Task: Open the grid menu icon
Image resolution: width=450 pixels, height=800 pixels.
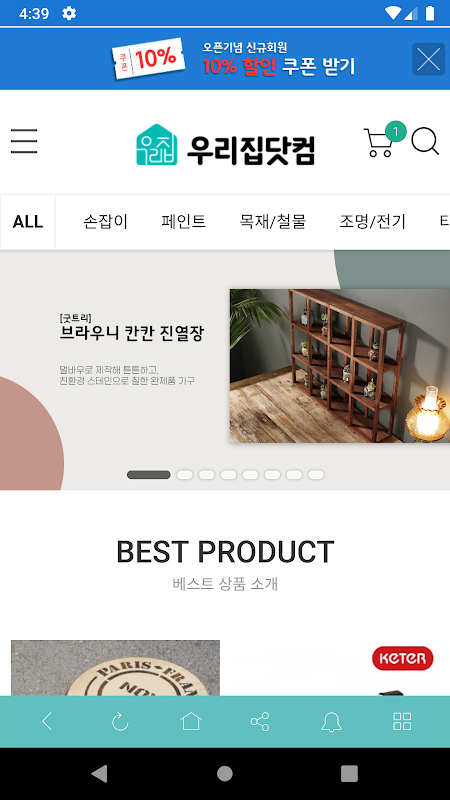Action: [x=402, y=721]
